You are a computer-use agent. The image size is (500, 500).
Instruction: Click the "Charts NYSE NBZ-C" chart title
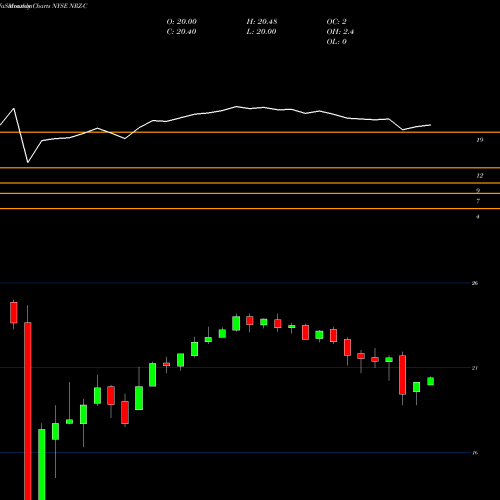point(60,6)
